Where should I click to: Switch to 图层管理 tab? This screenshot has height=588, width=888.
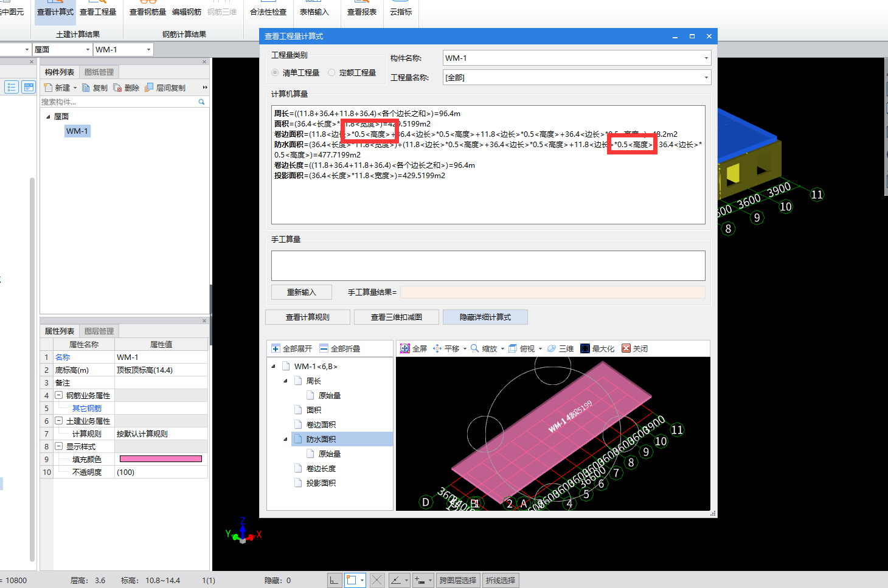click(x=99, y=331)
